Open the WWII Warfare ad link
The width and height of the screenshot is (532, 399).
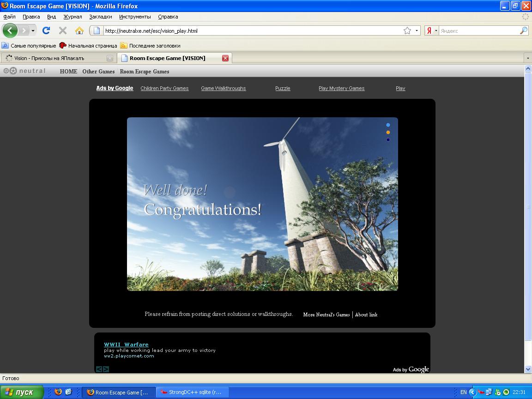click(126, 345)
